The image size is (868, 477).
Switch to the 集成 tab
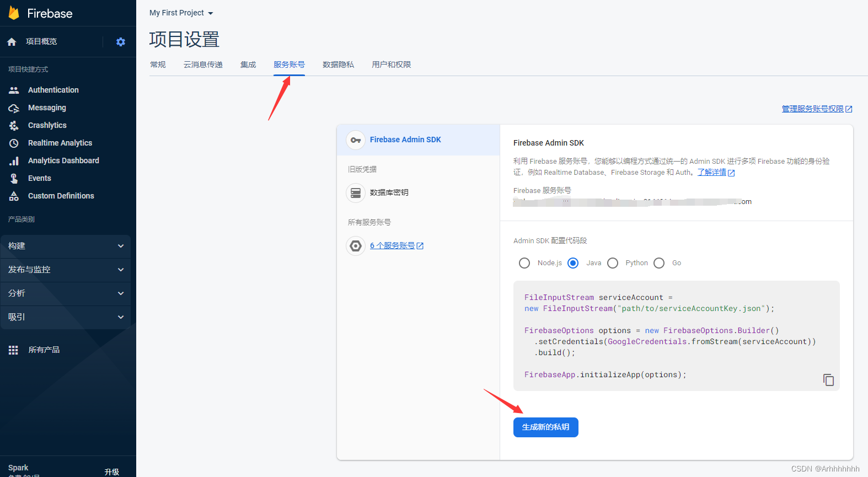click(248, 65)
